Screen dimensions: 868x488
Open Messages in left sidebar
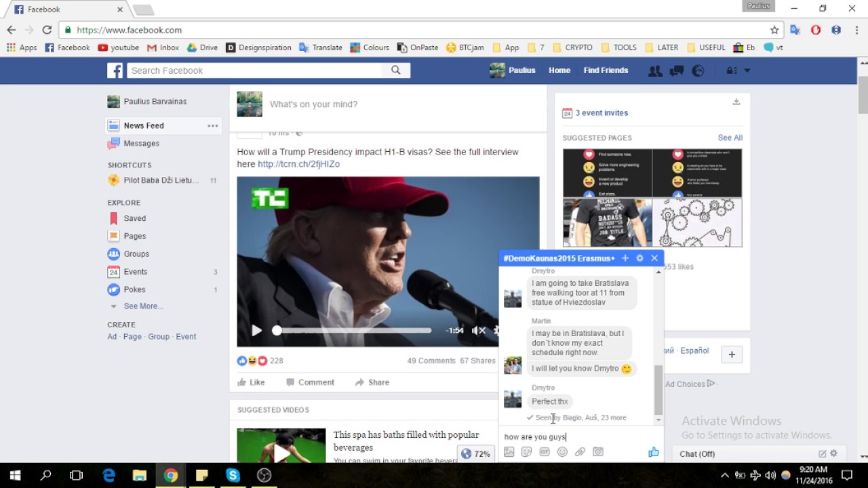141,144
